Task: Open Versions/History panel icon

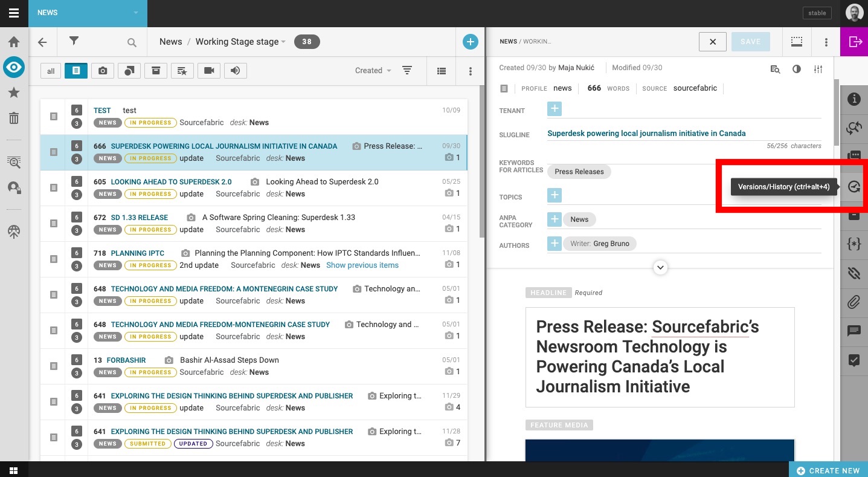Action: [854, 187]
